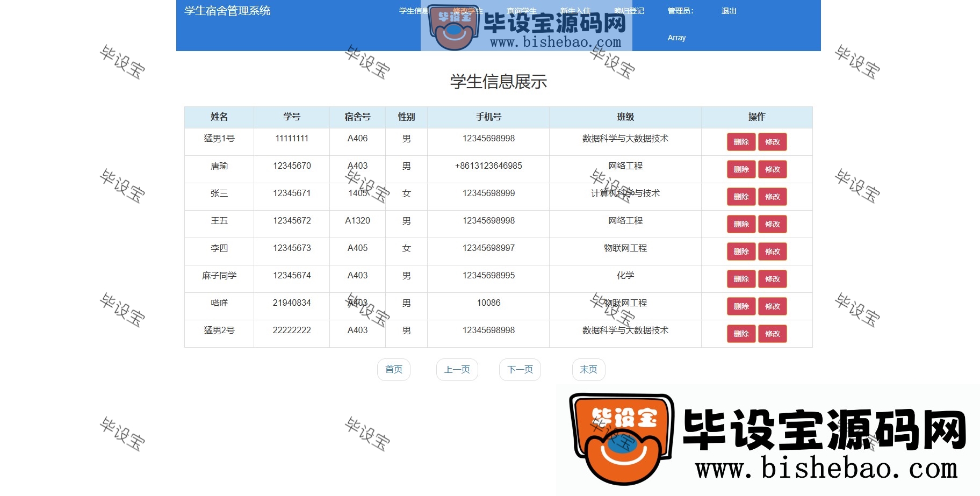Open the 修改学生 navigation item

pos(467,11)
